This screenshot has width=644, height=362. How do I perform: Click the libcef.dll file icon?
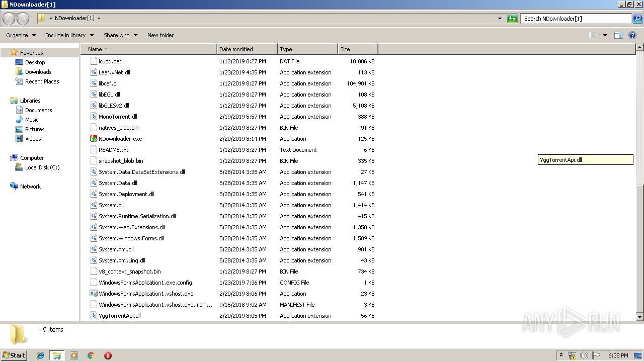[94, 83]
